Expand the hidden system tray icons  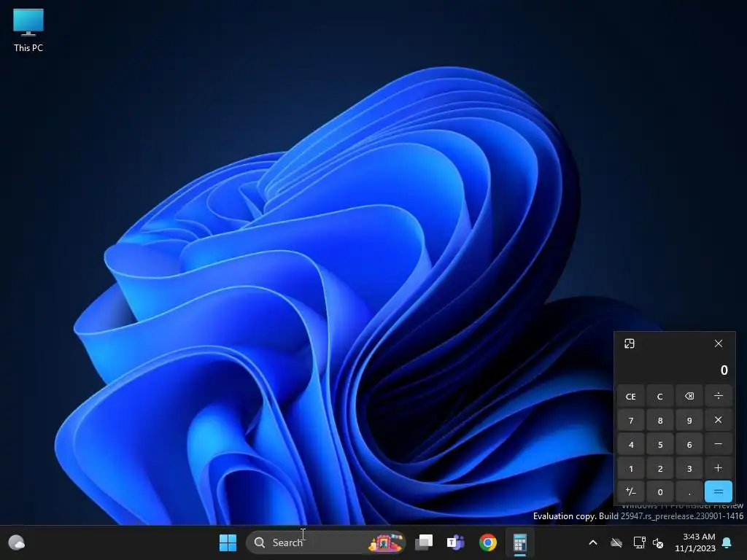click(593, 542)
